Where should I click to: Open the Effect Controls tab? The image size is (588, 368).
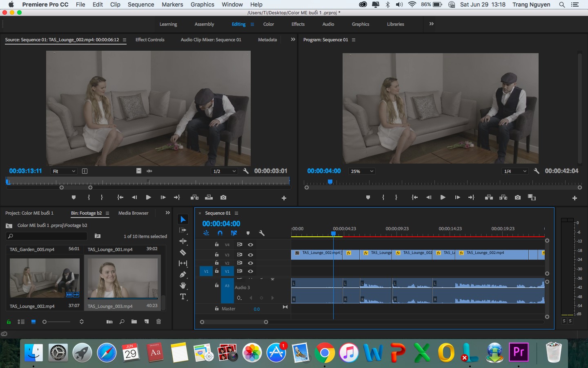coord(150,40)
